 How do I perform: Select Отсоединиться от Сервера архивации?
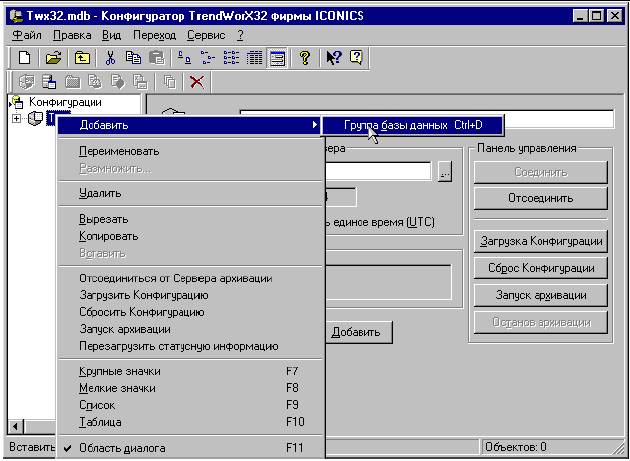190,278
